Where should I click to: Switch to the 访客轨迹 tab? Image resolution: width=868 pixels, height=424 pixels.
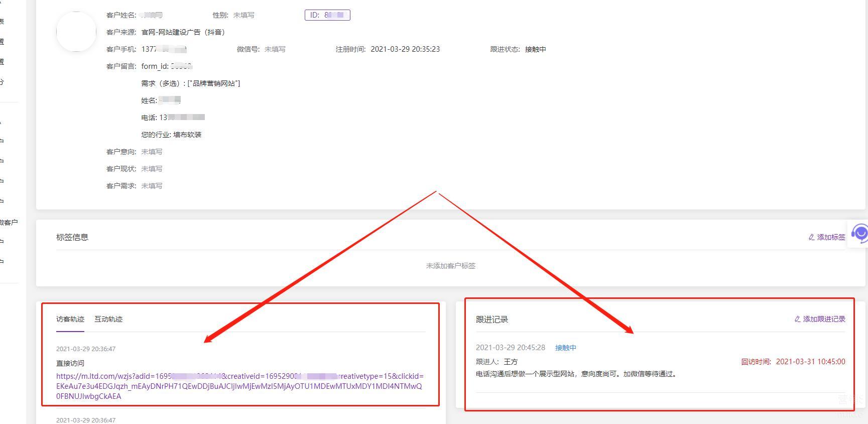pos(70,319)
